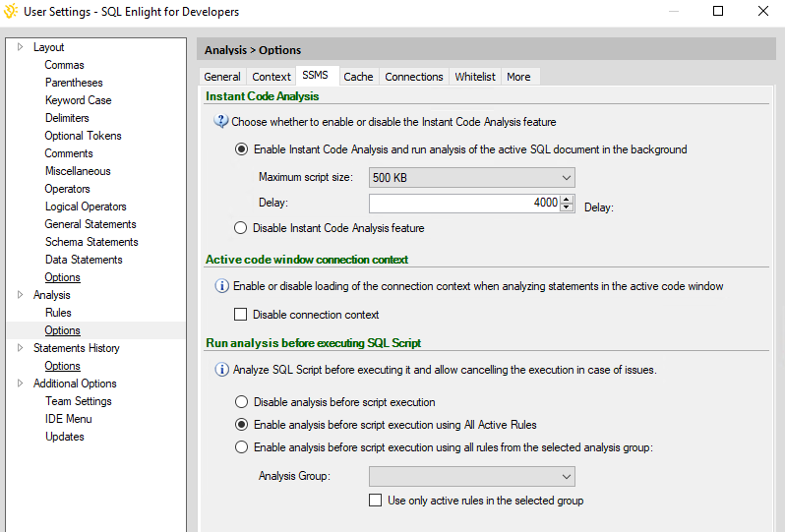Select IDE Menu tree item
785x532 pixels.
[69, 419]
